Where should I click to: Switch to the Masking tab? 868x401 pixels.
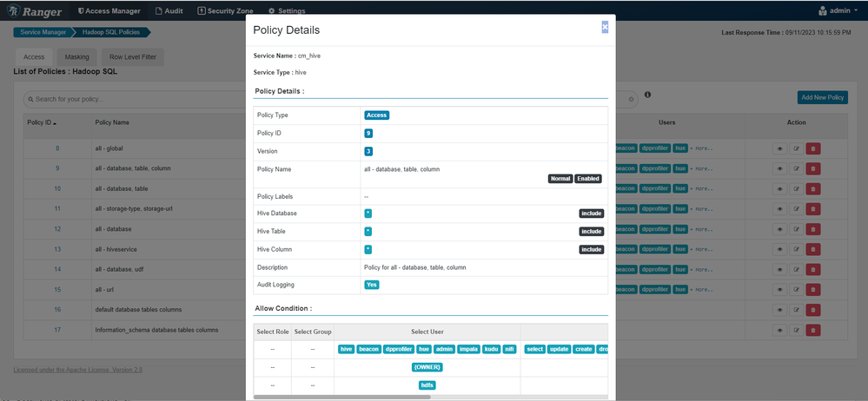tap(76, 57)
